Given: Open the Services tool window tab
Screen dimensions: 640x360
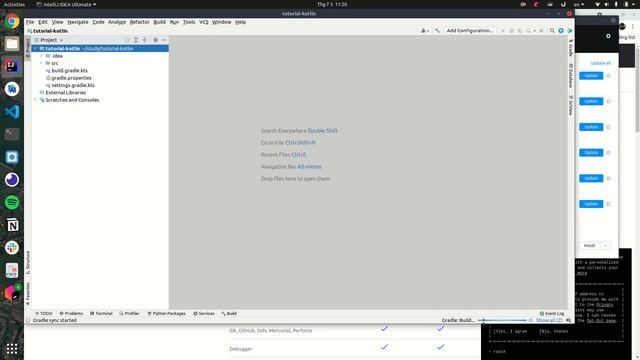Looking at the screenshot, I should 204,313.
